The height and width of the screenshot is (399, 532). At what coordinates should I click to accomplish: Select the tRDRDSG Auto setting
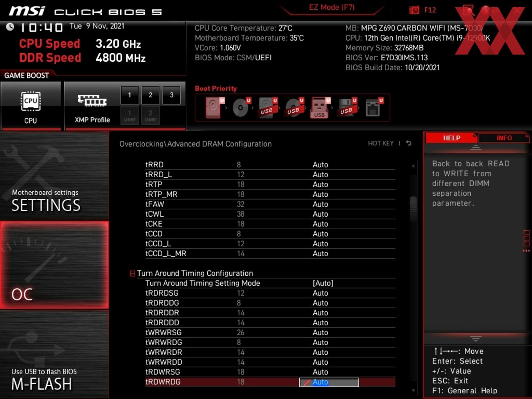click(320, 293)
